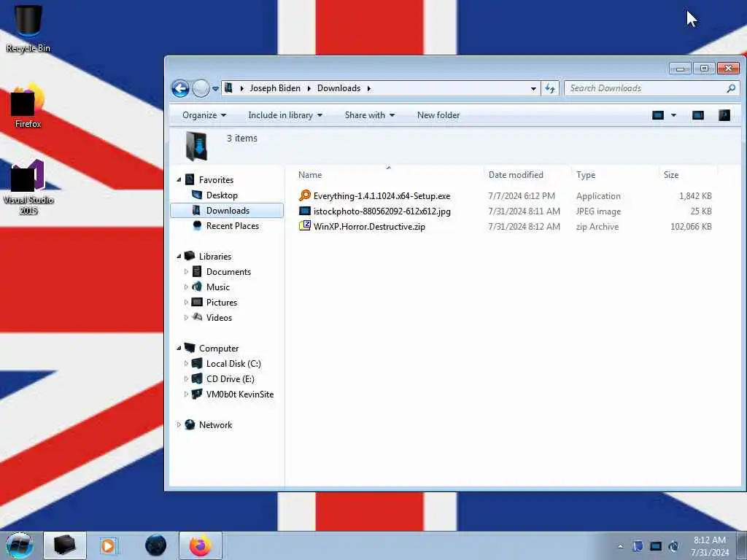Expand the Music library node
747x560 pixels.
coord(186,287)
